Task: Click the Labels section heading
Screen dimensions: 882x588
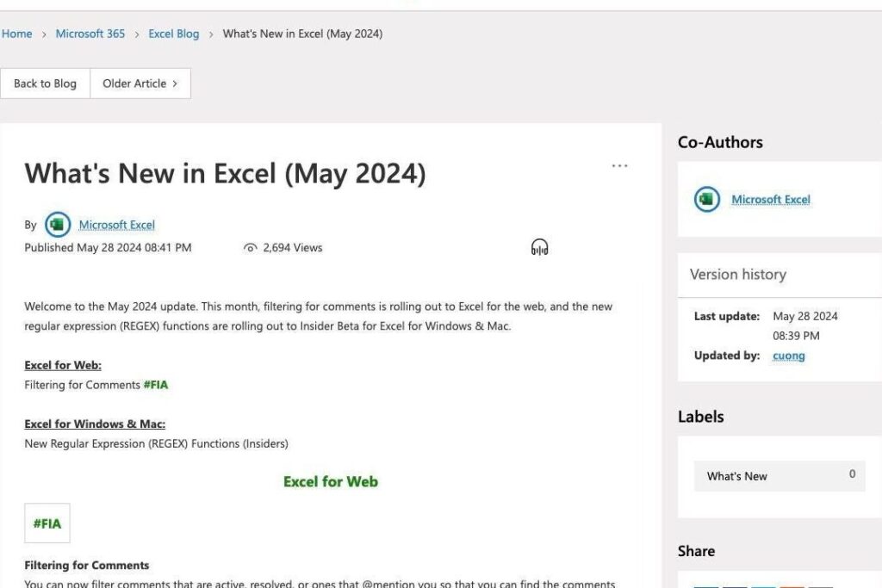Action: coord(701,417)
